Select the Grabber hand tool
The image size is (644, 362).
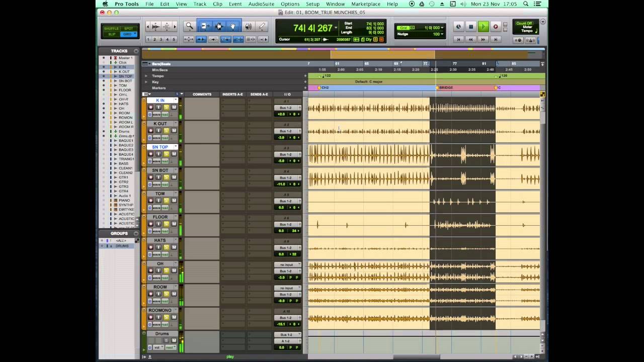point(233,26)
